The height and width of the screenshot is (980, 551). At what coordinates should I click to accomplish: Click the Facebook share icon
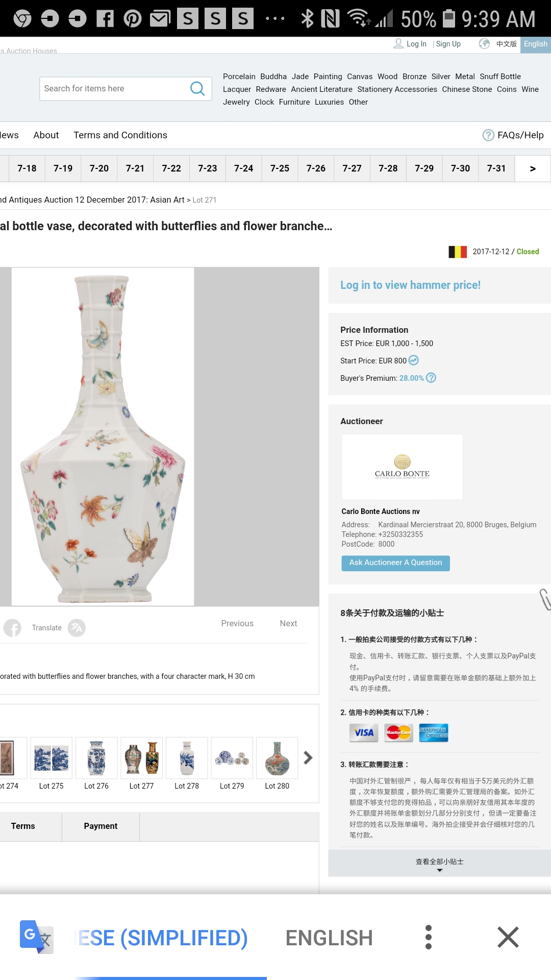[12, 628]
